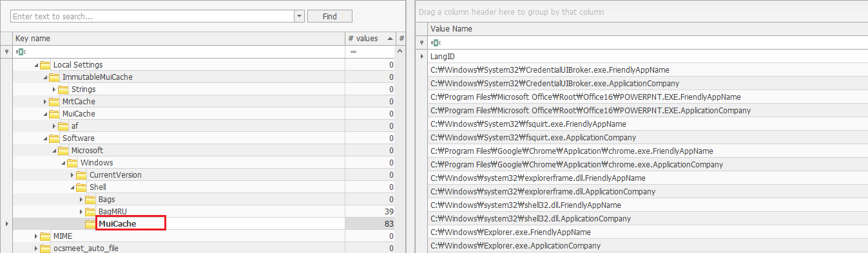Click the af folder icon
This screenshot has height=253, width=868.
click(x=63, y=126)
